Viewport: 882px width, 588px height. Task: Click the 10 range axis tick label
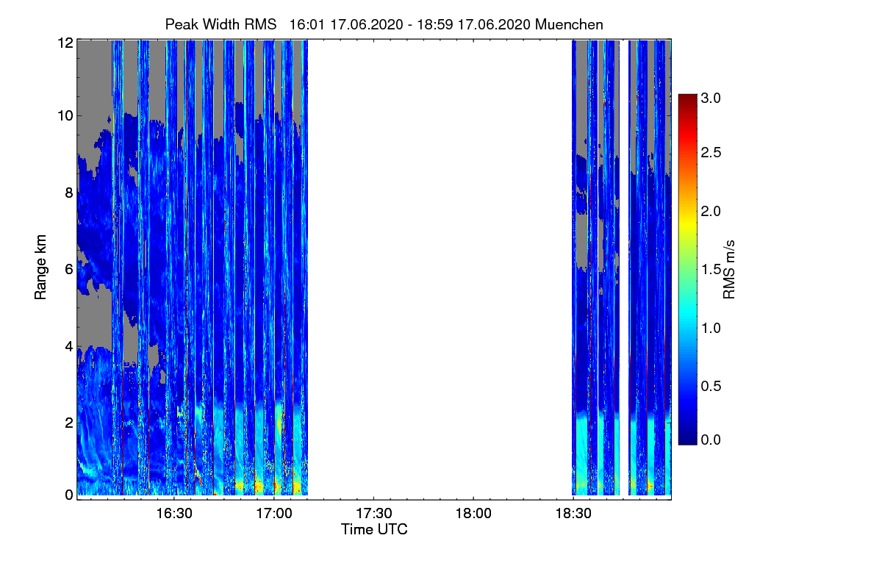coord(65,115)
